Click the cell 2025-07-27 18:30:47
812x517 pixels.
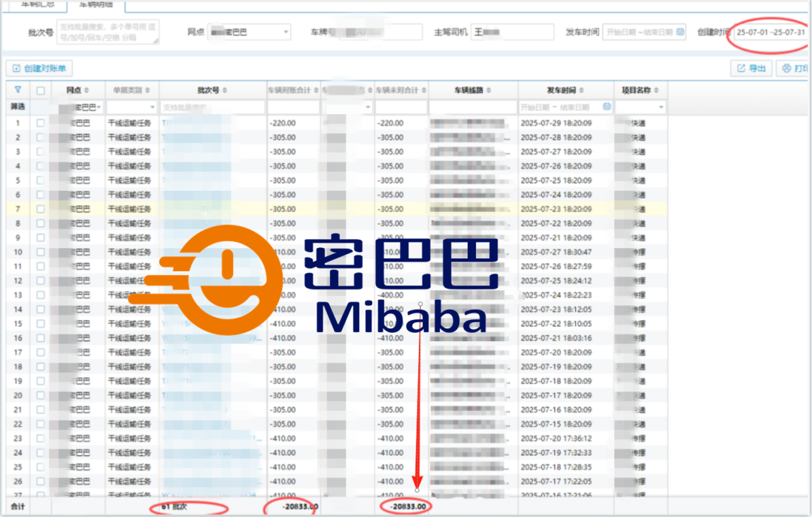pyautogui.click(x=556, y=252)
